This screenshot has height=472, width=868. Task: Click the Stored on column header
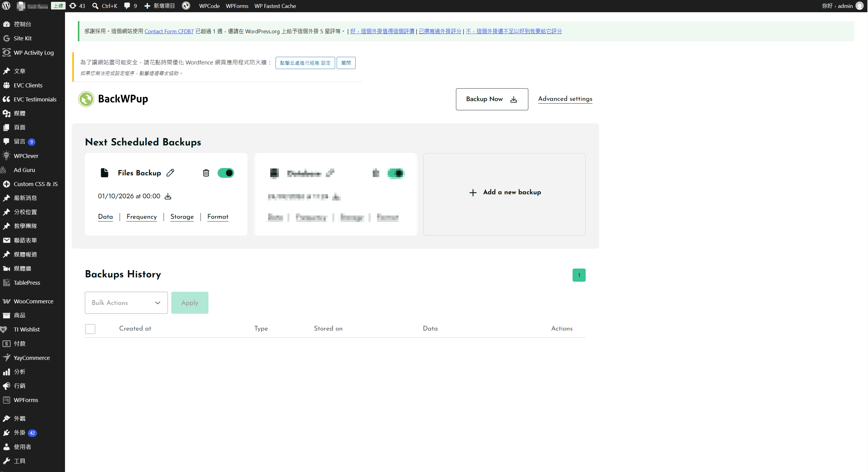tap(328, 328)
